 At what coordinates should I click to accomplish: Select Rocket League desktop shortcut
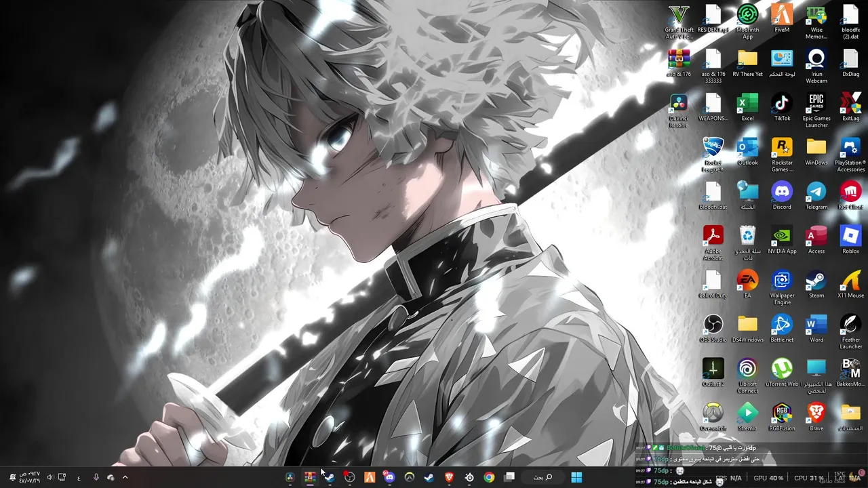point(713,155)
